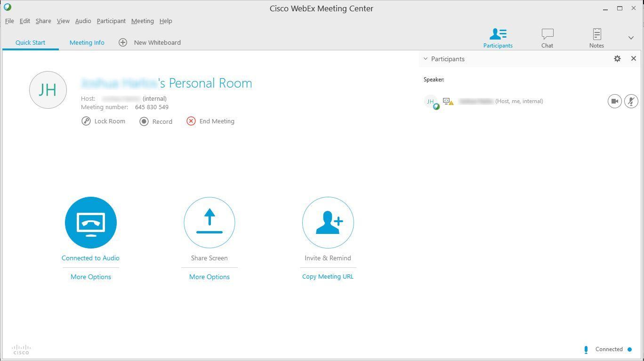Open the Share menu
The height and width of the screenshot is (361, 644).
click(43, 21)
